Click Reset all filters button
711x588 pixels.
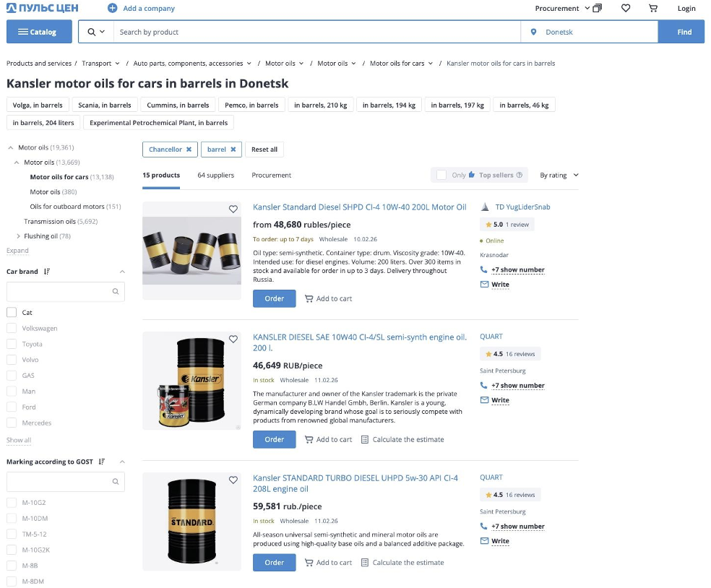coord(264,149)
